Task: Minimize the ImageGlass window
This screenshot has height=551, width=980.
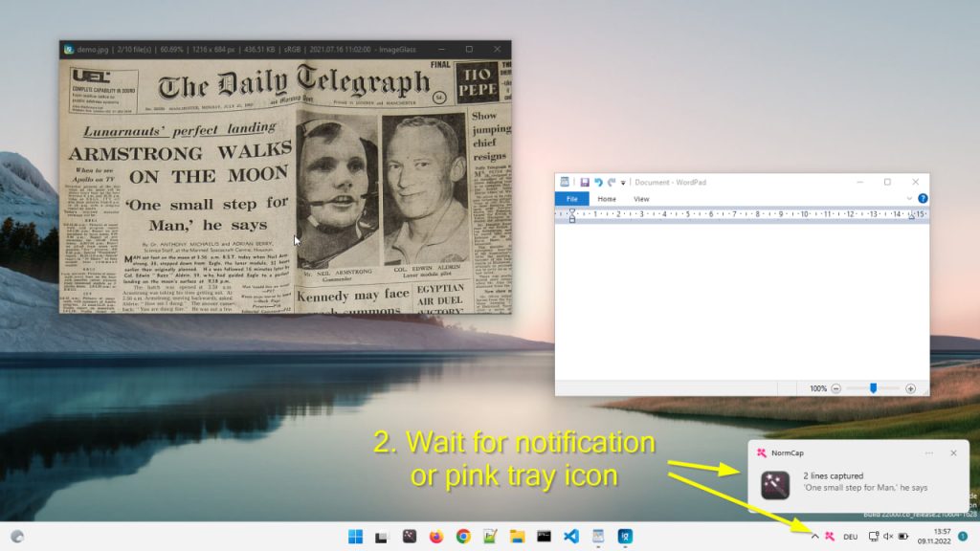Action: [441, 49]
